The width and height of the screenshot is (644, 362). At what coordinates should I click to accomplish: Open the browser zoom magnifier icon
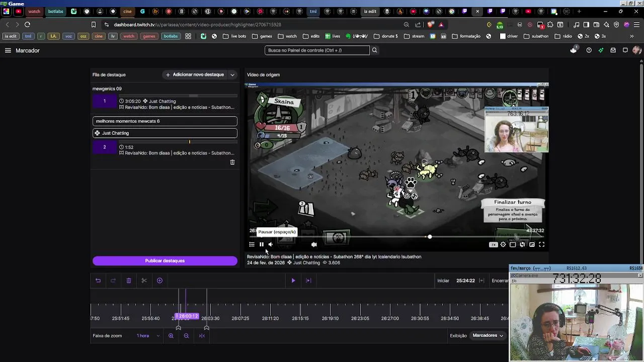click(406, 25)
